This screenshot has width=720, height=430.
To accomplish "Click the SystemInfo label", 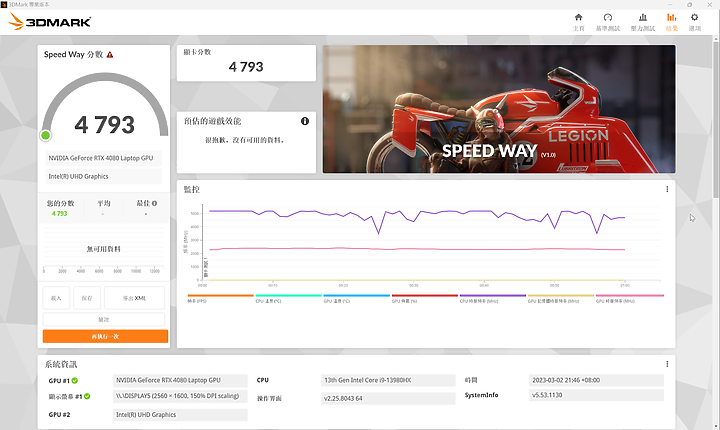I will click(481, 395).
